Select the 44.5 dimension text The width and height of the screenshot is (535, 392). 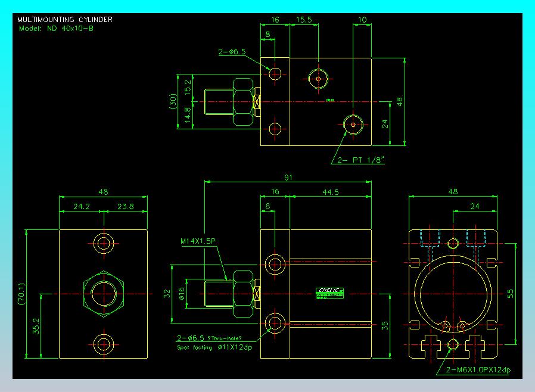click(331, 192)
